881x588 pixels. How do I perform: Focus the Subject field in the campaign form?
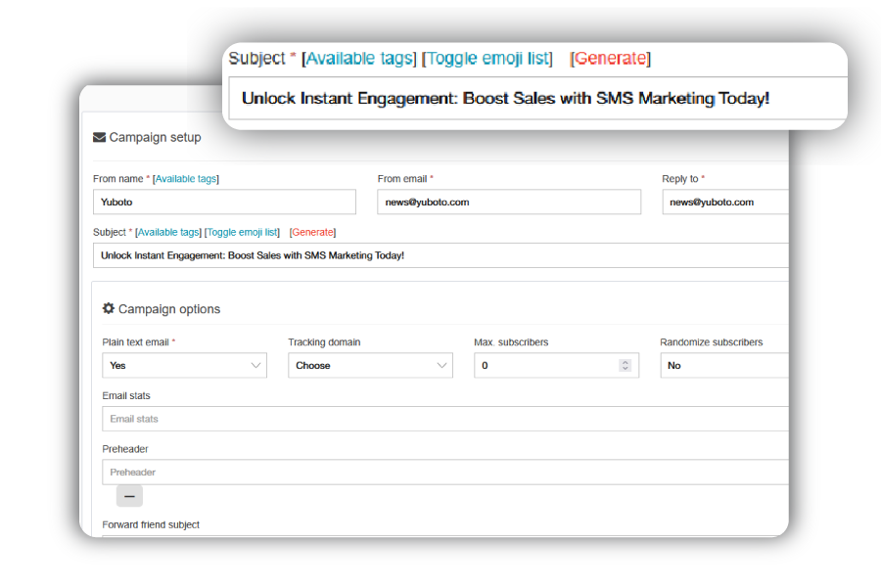440,255
